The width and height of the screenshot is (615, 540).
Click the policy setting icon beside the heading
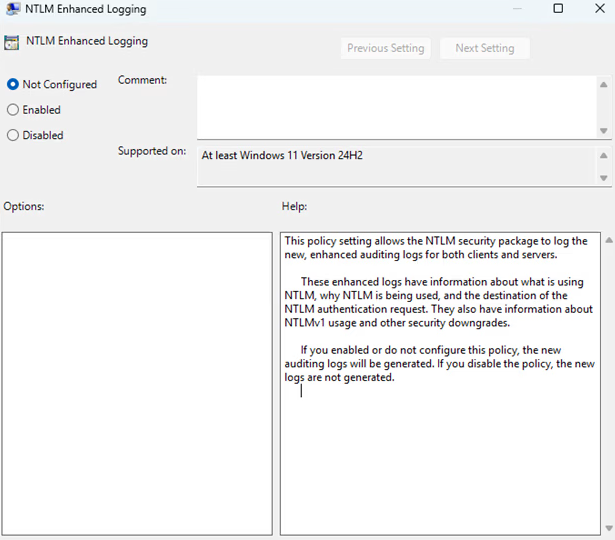(x=11, y=42)
